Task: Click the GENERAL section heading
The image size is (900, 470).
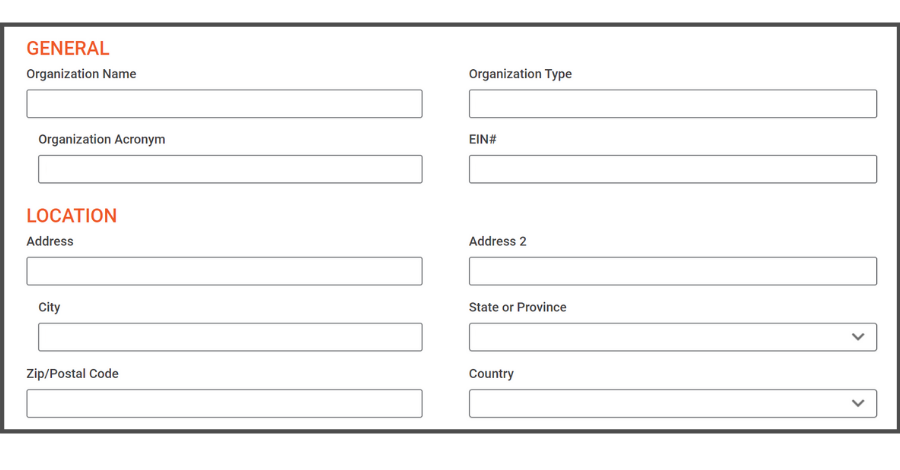Action: click(x=68, y=49)
